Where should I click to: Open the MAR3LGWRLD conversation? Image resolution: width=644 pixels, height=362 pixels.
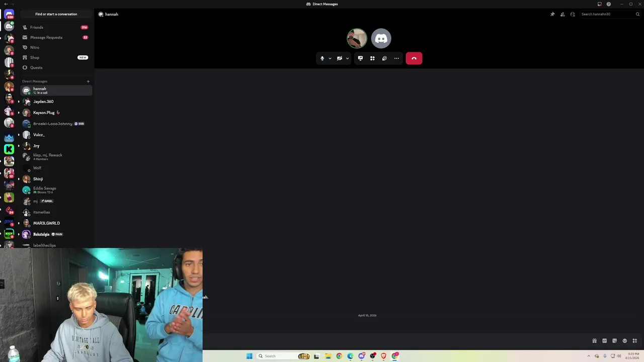[56, 223]
